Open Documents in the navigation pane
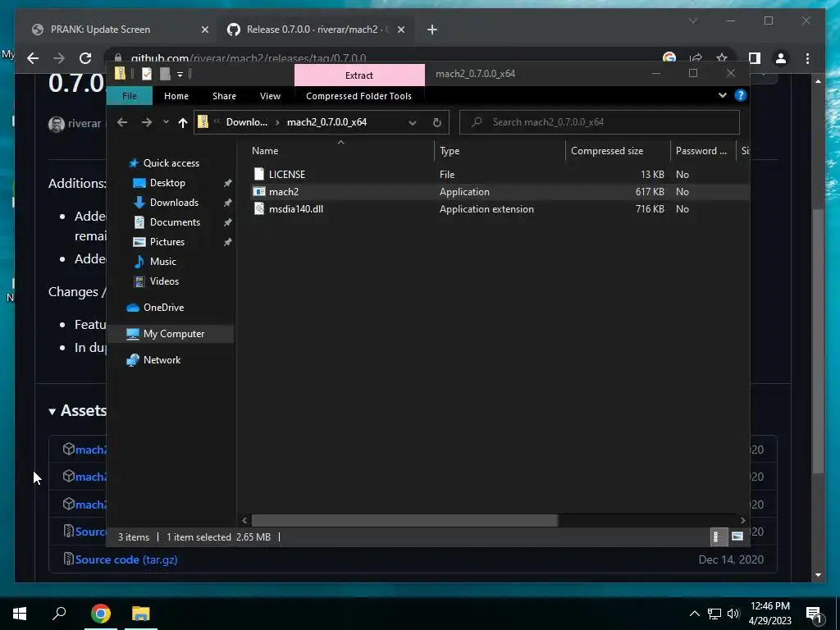Viewport: 840px width, 630px height. 175,222
